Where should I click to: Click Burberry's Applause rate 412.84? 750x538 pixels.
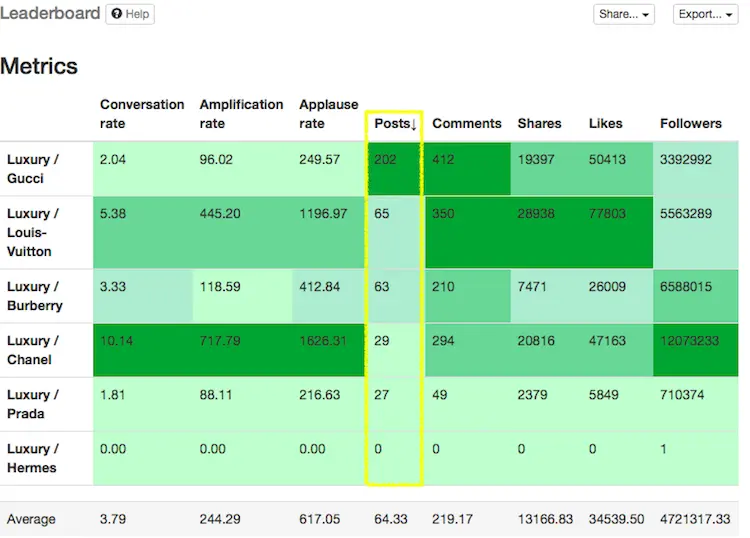(320, 286)
